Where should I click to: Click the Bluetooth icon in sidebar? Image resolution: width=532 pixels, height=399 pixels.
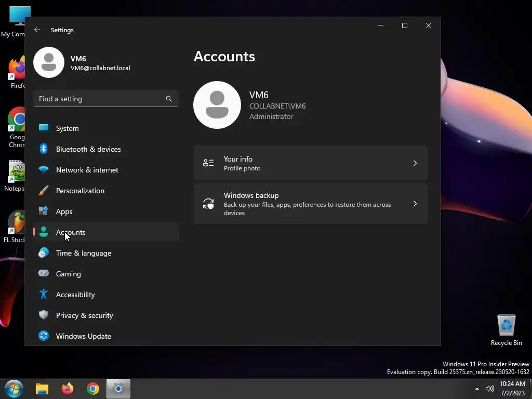(x=44, y=149)
